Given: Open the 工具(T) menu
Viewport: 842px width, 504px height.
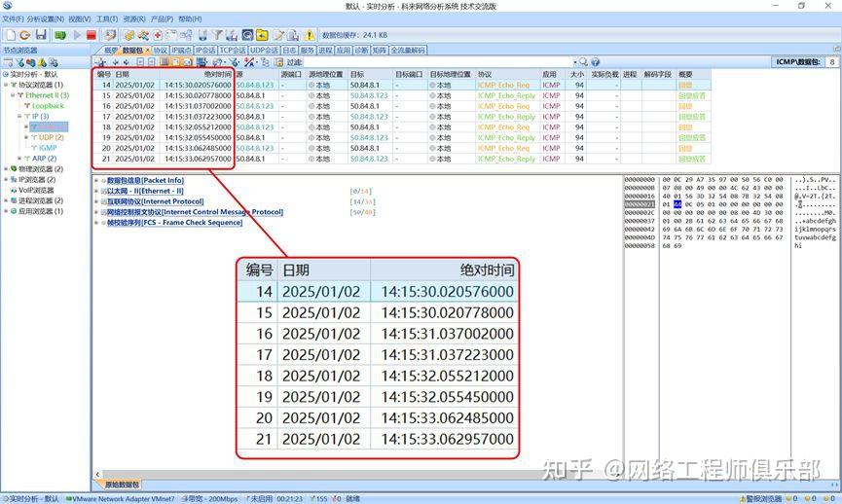Looking at the screenshot, I should [x=107, y=18].
